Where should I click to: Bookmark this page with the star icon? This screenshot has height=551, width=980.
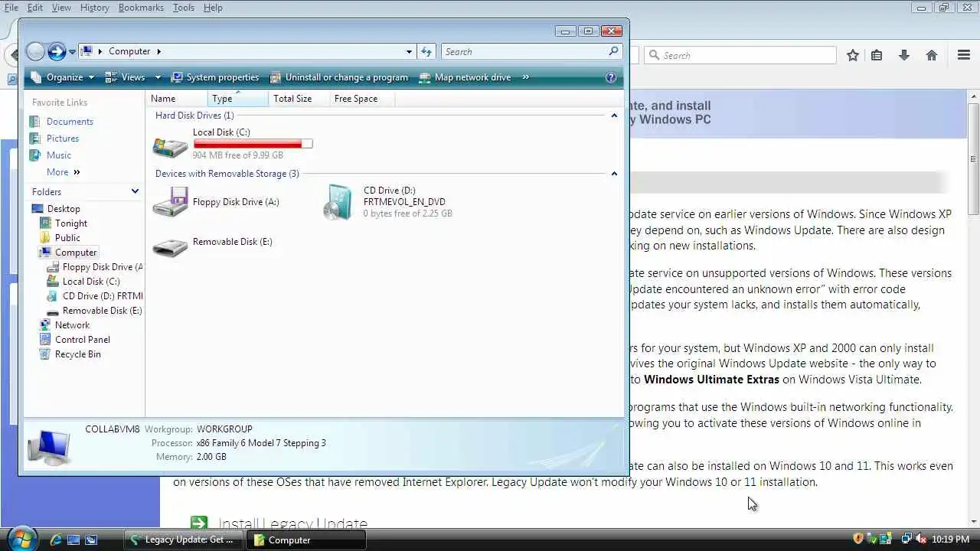(853, 55)
